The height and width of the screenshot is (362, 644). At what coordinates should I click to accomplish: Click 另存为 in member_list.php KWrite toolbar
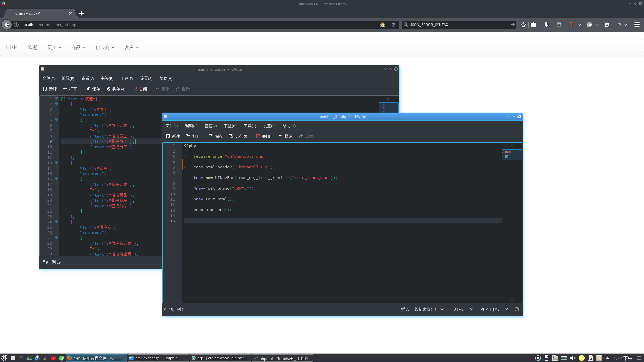coord(238,136)
